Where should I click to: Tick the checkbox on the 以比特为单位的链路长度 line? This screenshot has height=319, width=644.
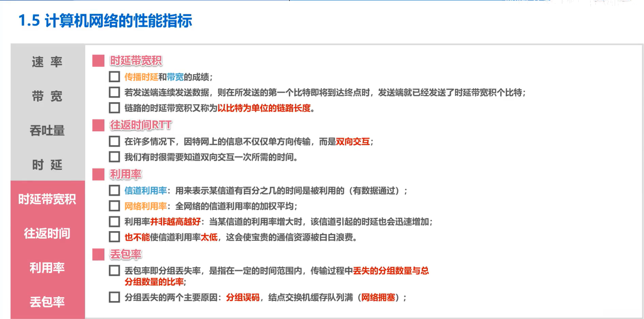(114, 108)
